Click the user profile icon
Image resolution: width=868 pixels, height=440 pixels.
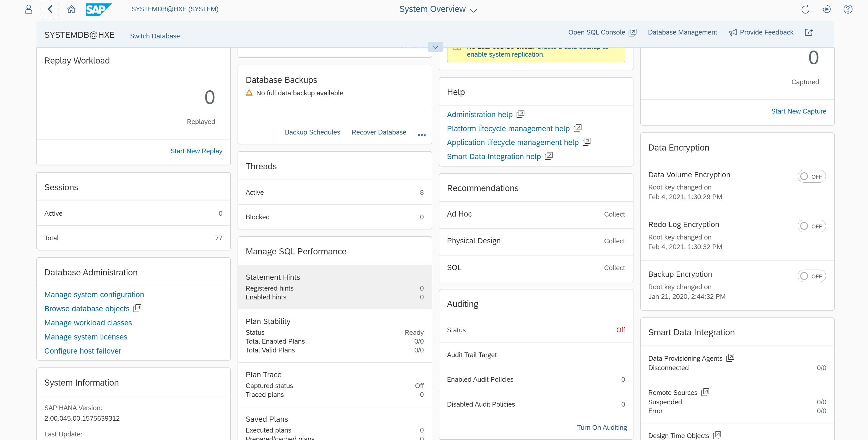29,9
